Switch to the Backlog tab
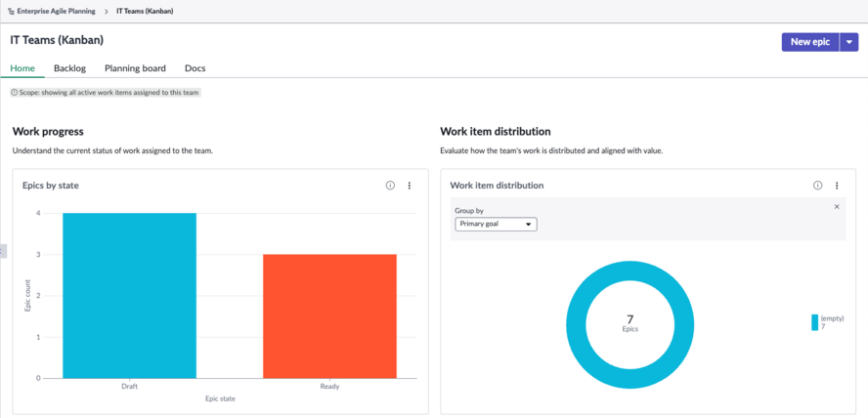The image size is (868, 418). [x=69, y=68]
